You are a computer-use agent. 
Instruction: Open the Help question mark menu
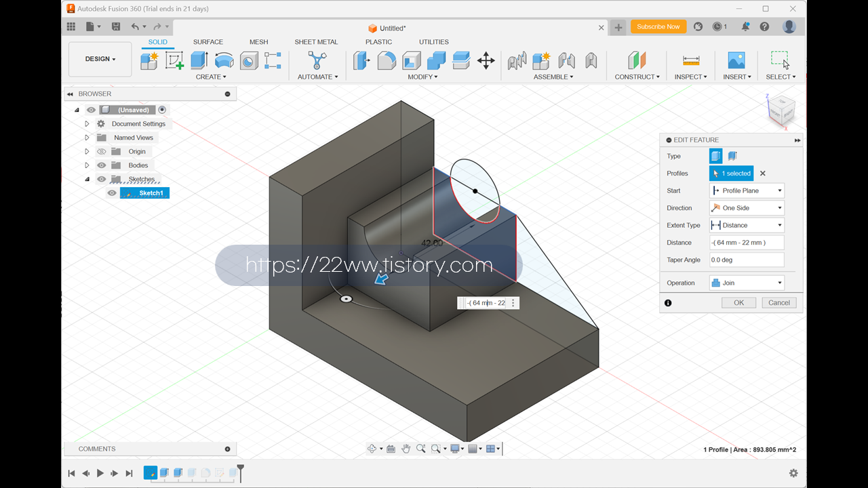click(x=764, y=26)
